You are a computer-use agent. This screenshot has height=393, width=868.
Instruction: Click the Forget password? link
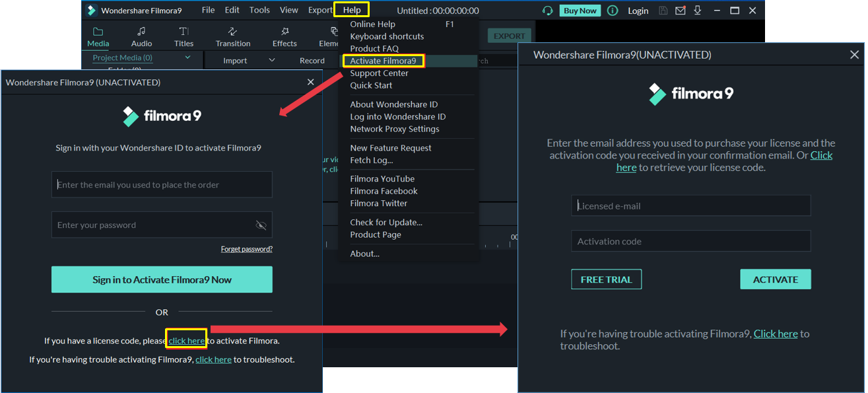(x=247, y=249)
